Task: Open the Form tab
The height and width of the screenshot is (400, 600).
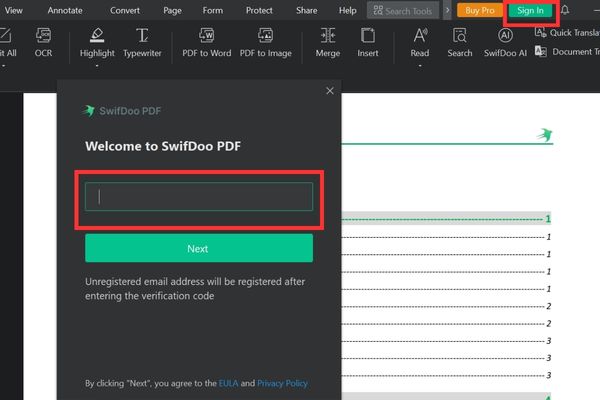Action: [x=213, y=10]
